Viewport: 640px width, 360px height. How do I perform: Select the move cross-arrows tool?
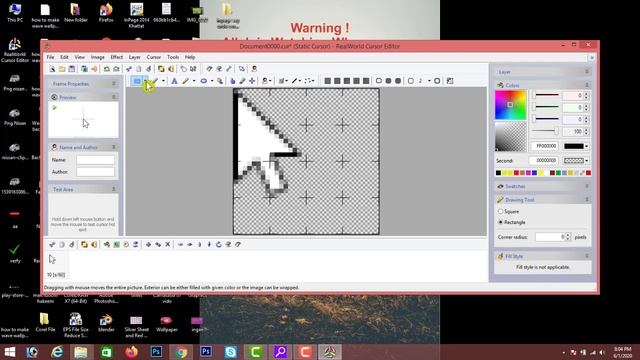tap(252, 81)
